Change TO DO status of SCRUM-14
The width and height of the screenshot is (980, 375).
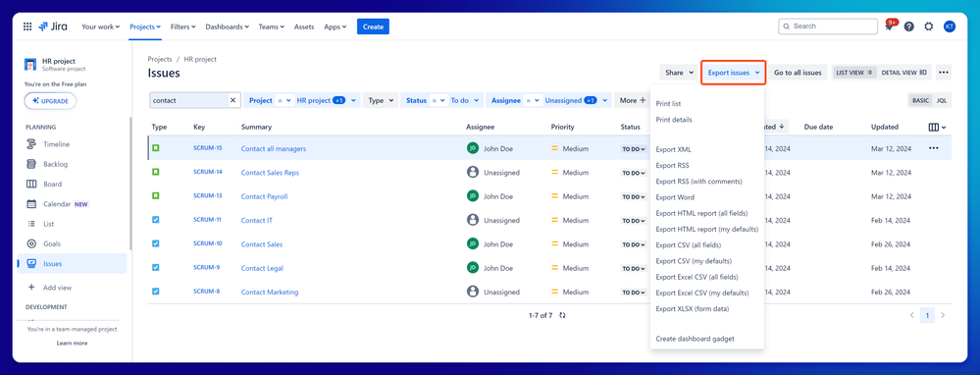pos(633,173)
